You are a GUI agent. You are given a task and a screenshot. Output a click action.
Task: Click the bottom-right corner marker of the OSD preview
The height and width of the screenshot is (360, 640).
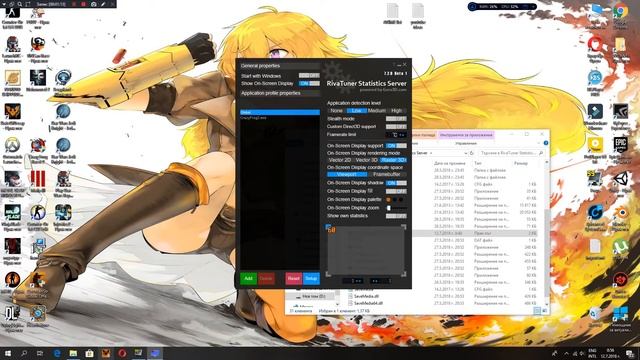coord(404,274)
